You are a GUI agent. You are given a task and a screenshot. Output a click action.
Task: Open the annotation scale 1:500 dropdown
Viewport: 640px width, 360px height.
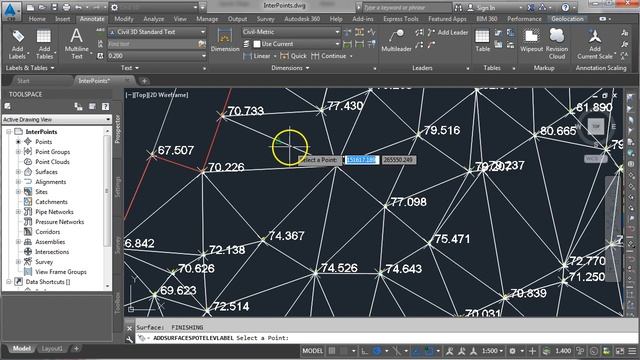492,351
